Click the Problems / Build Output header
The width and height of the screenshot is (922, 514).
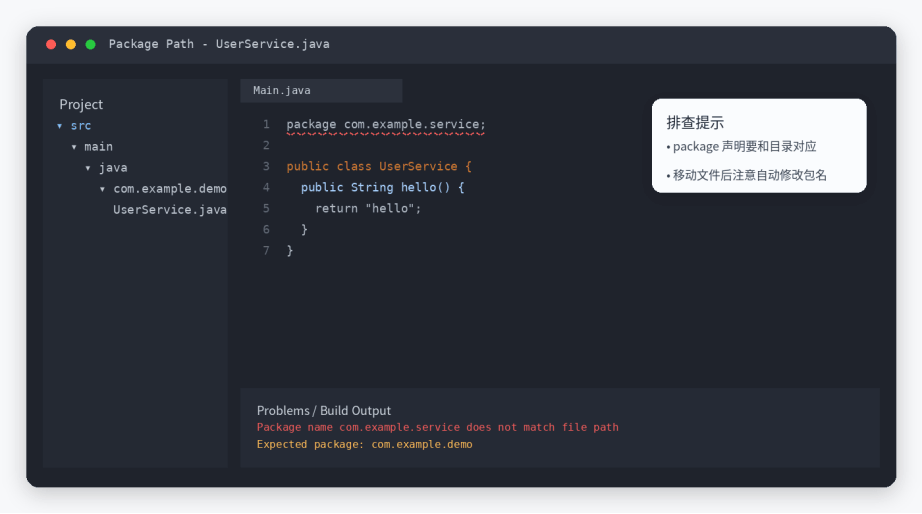coord(323,410)
